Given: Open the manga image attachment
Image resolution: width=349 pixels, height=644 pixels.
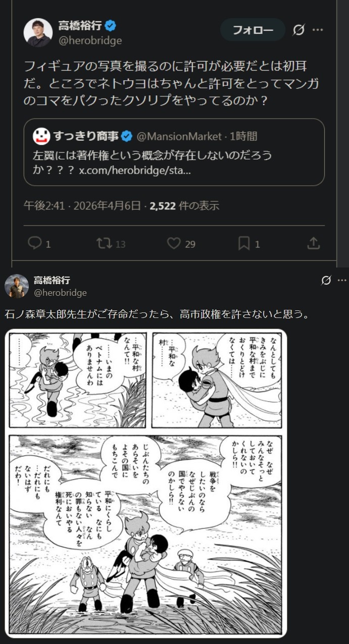Looking at the screenshot, I should (x=146, y=483).
